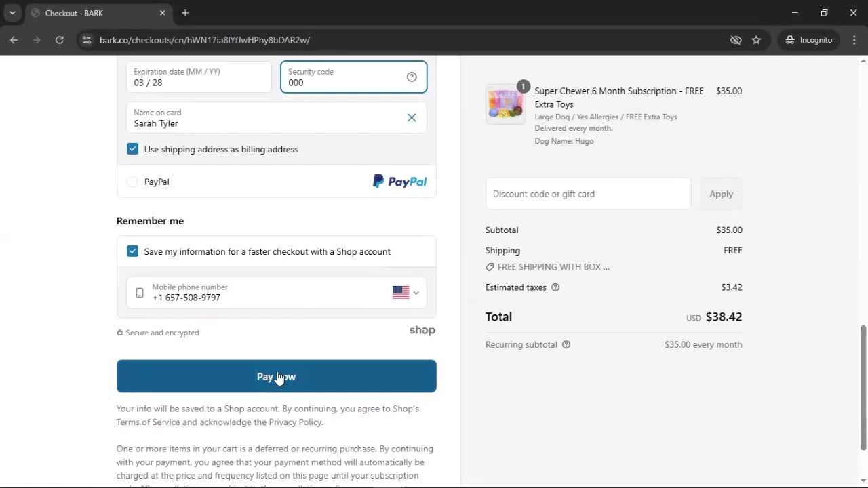Click the browser forward arrow
868x488 pixels.
(37, 40)
